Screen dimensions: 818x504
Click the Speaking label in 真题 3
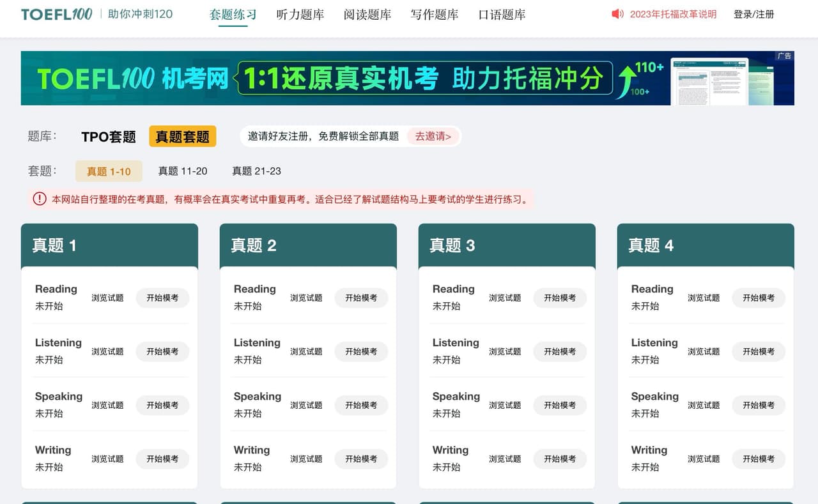[456, 396]
